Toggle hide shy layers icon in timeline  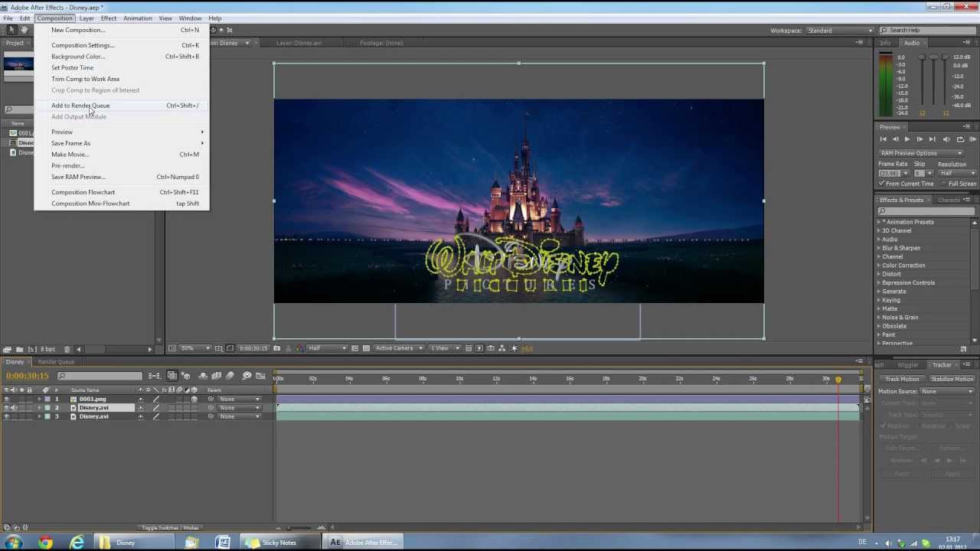(x=203, y=376)
